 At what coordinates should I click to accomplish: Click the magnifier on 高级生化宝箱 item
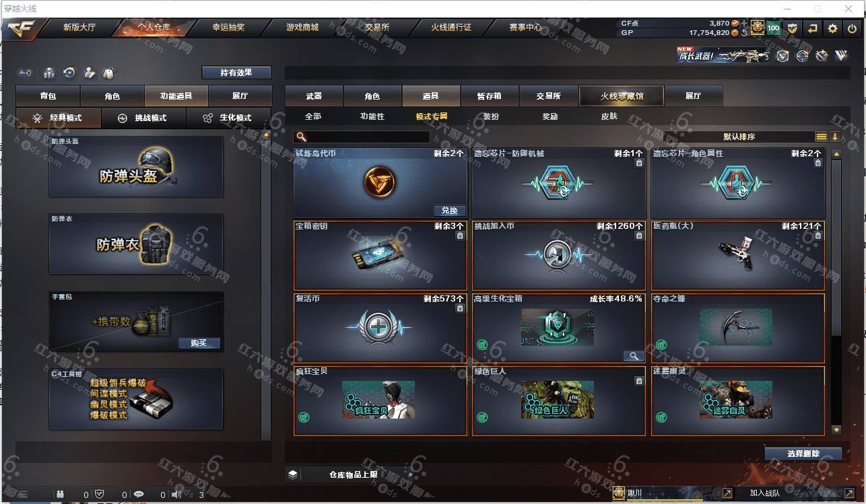click(x=634, y=356)
